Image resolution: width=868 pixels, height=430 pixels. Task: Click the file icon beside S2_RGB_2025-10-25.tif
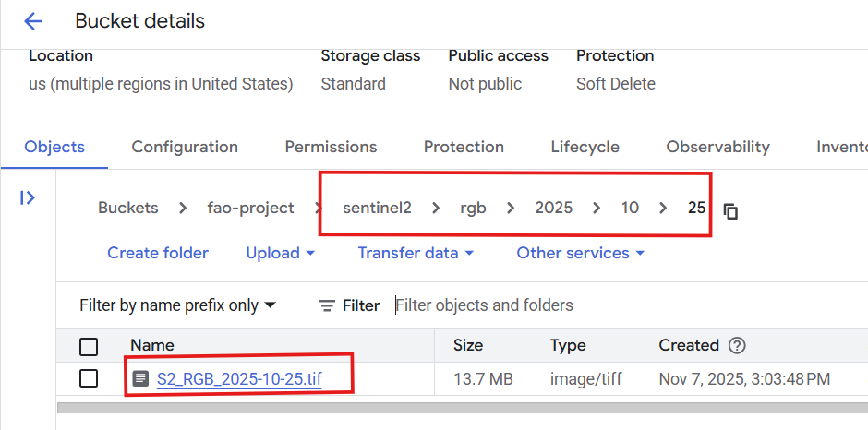pos(140,378)
